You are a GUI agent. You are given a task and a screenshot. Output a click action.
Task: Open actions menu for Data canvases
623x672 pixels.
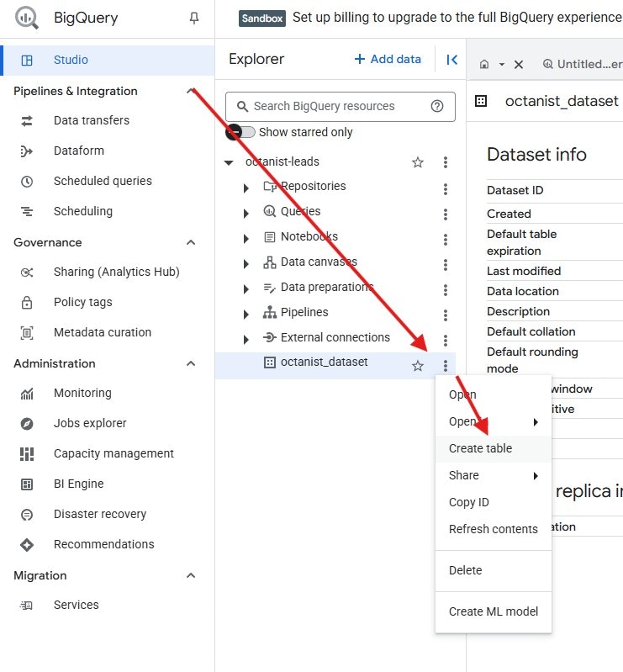click(446, 265)
